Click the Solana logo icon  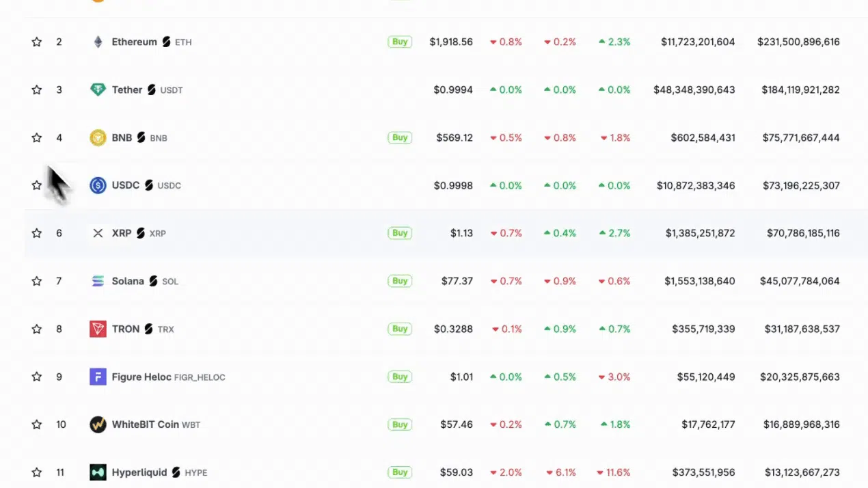click(x=98, y=281)
